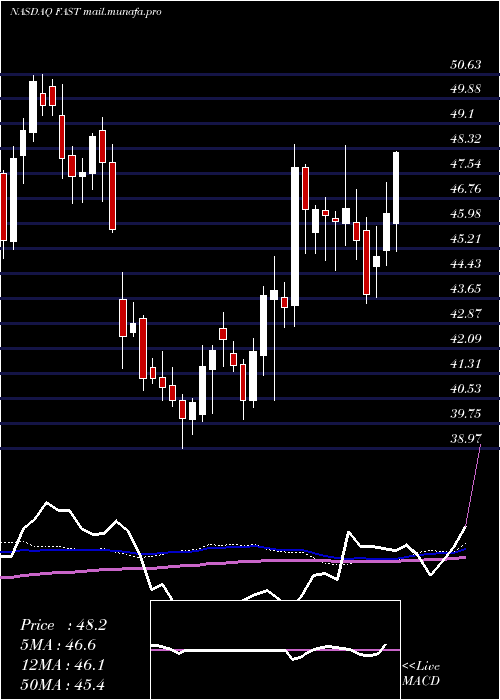Click the Price : 48.2 readout

click(x=63, y=625)
